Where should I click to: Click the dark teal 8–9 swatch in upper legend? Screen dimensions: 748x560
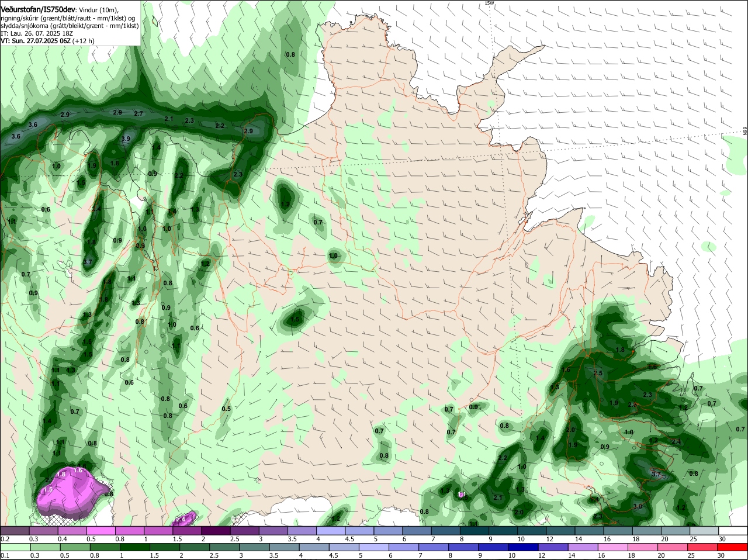click(x=476, y=530)
